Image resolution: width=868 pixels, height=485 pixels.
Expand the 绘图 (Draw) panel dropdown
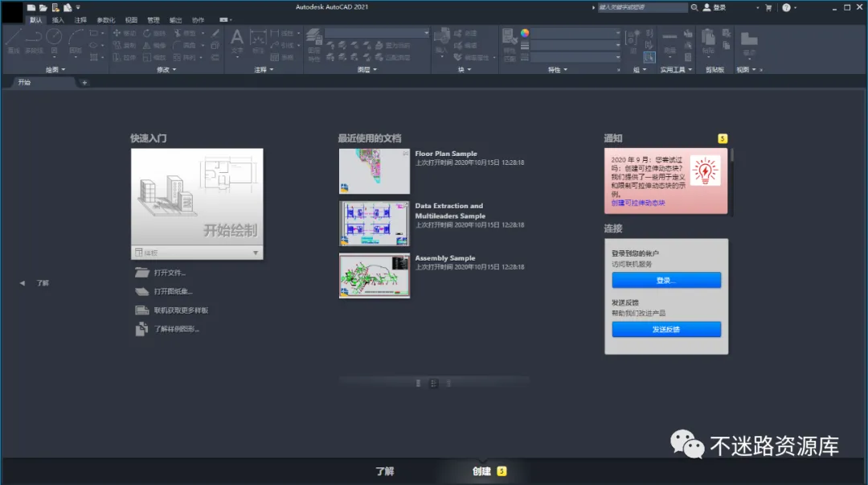click(55, 70)
